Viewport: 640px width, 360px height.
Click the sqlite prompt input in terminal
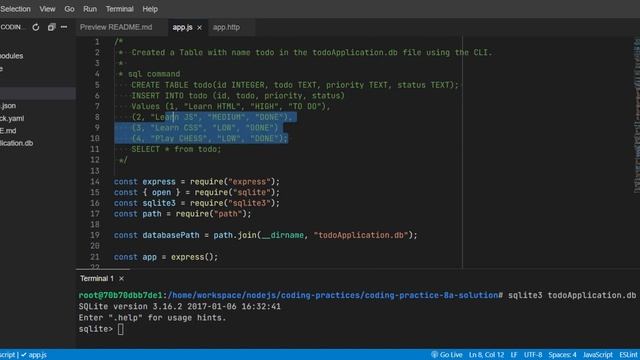pos(120,329)
